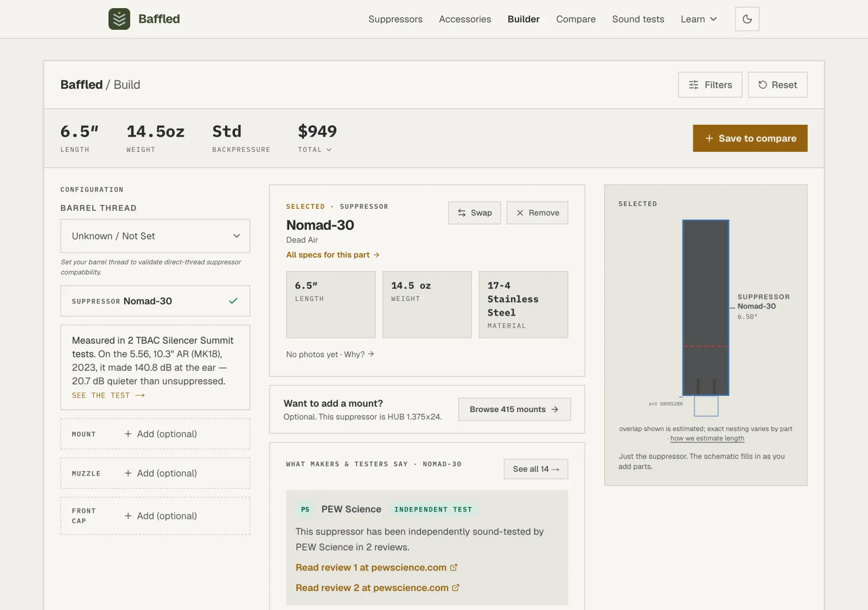Click the plus icon in Mount row
Screen dimensions: 868x610
point(128,434)
